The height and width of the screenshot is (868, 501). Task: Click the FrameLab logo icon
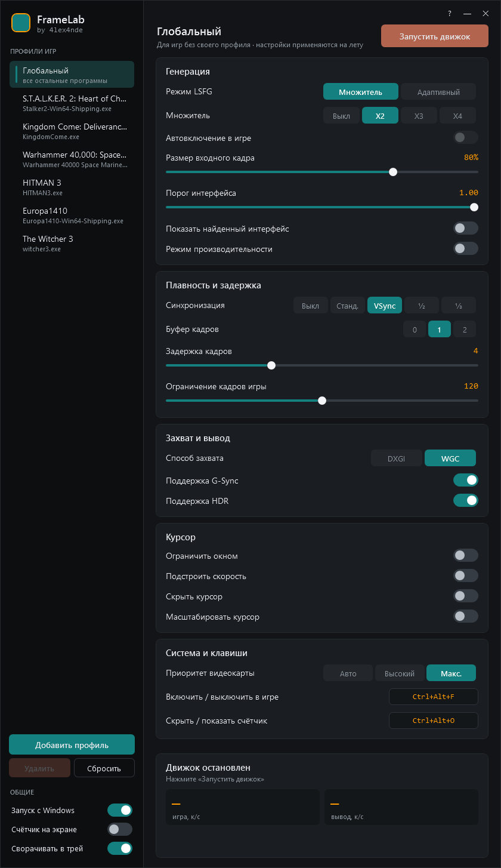coord(21,23)
